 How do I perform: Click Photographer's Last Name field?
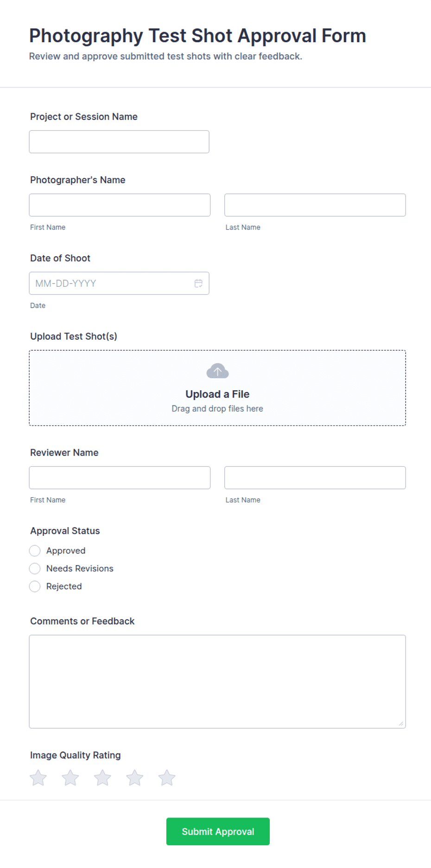tap(315, 205)
